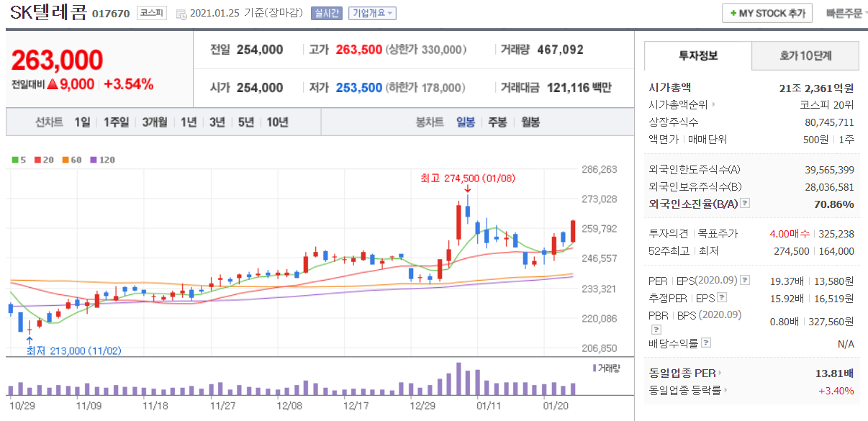
Task: Click the 최고 274,500 (01/08) chart marker
Action: (468, 178)
